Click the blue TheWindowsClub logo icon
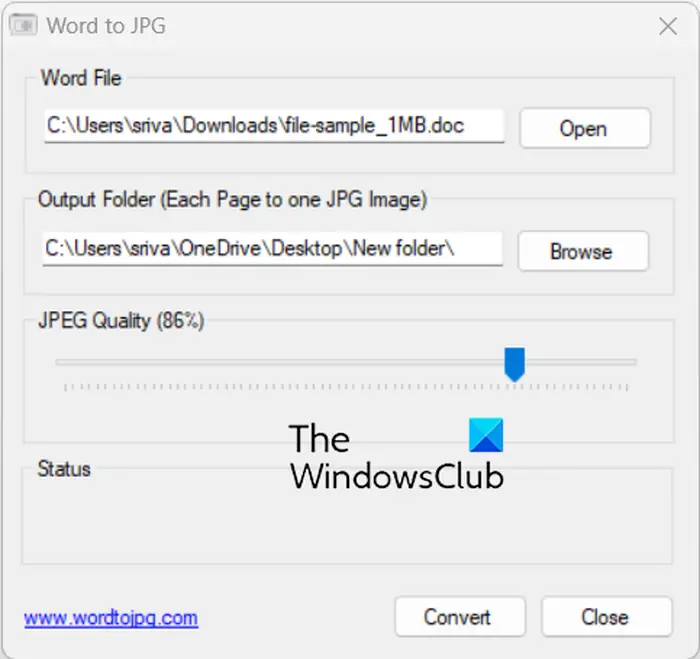 486,435
